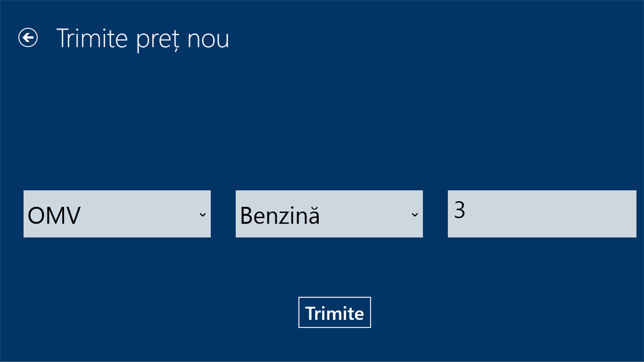This screenshot has width=644, height=362.
Task: Submit the new price with Trimite
Action: click(x=335, y=312)
